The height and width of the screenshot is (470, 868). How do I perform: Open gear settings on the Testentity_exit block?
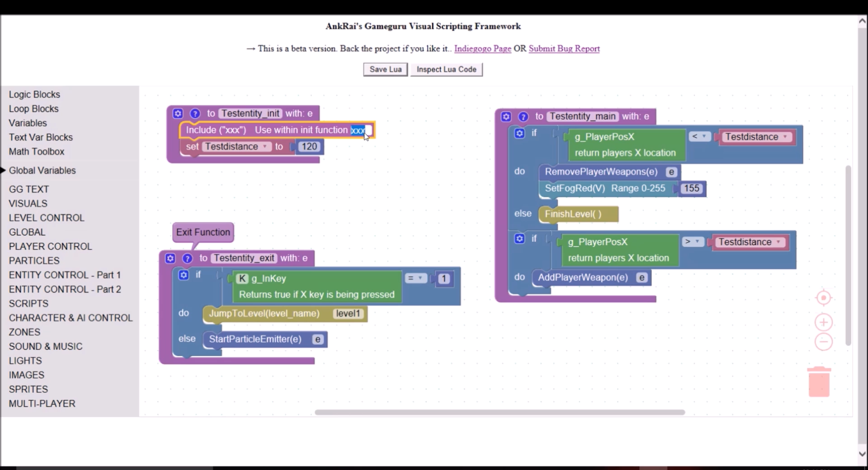[170, 258]
